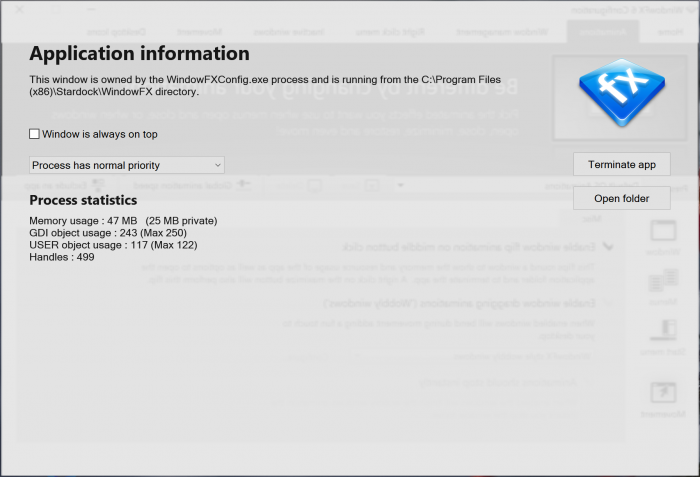
Task: Click the USER object usage : 117 line
Action: [113, 245]
